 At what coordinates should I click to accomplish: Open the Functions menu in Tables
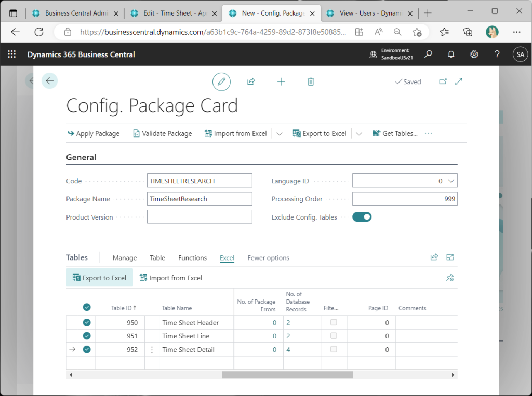(x=192, y=257)
